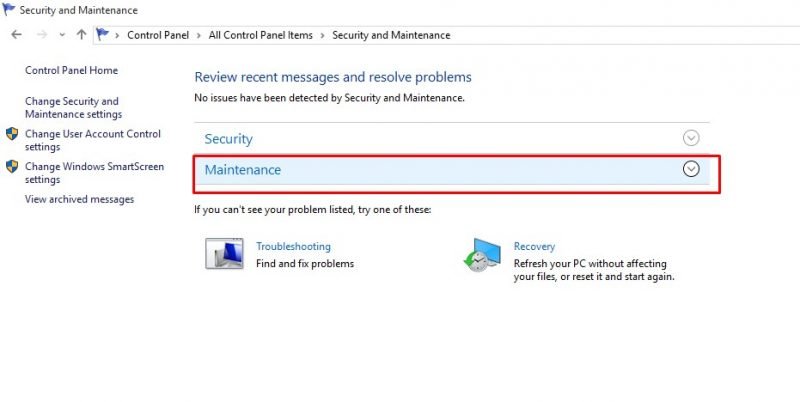
Task: Expand the Maintenance section chevron
Action: tap(690, 169)
